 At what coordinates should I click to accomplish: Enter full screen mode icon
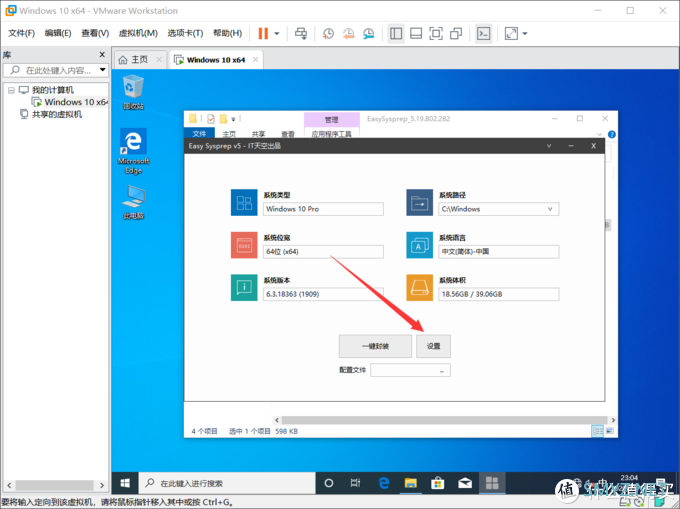(x=436, y=33)
